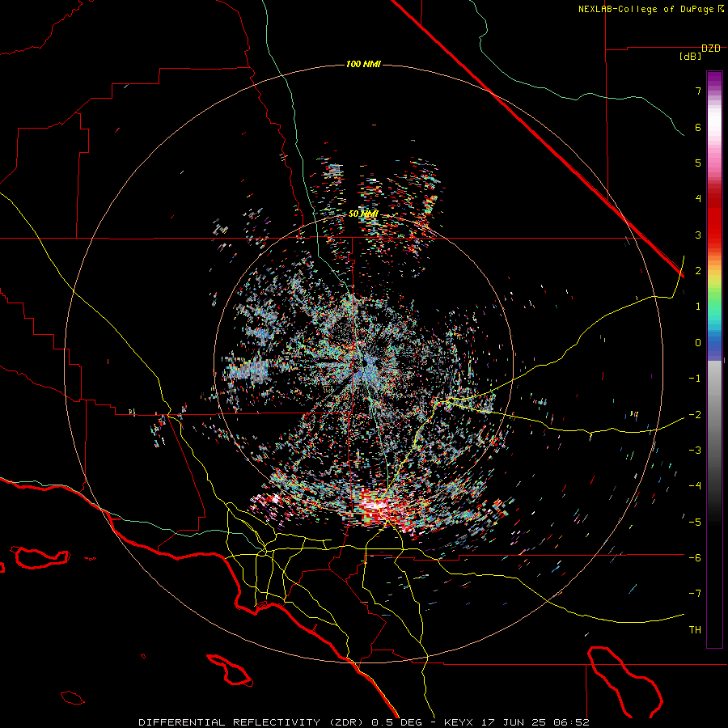Click the color scale value 6

pos(698,127)
